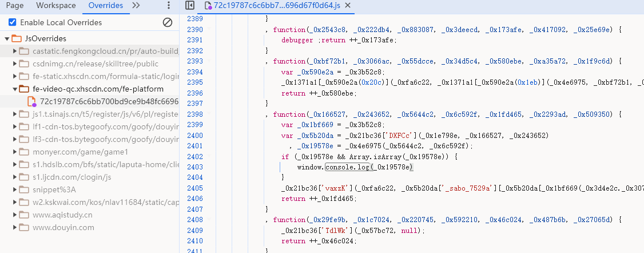The image size is (644, 253).
Task: Expand s1.hdslb.com folder arrow
Action: tap(15, 164)
